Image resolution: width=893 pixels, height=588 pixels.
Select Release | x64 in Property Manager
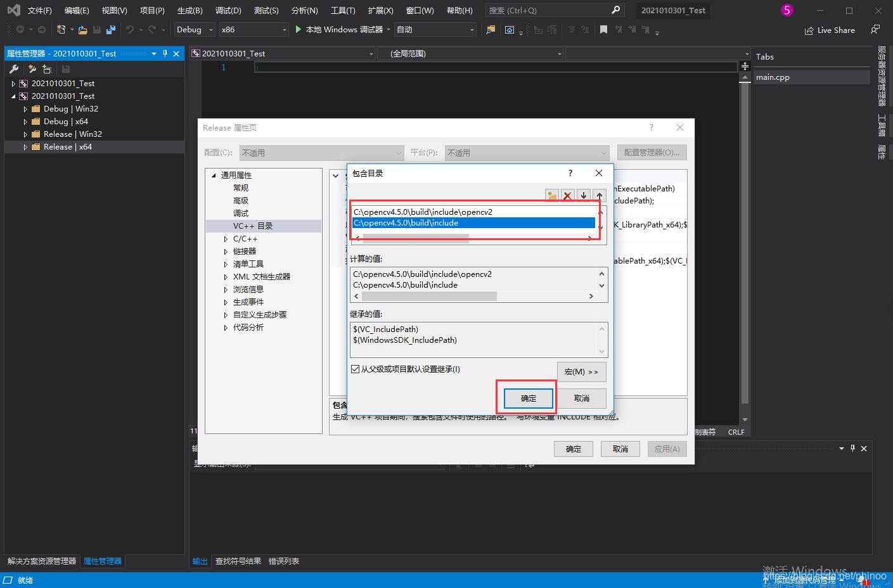[94, 147]
